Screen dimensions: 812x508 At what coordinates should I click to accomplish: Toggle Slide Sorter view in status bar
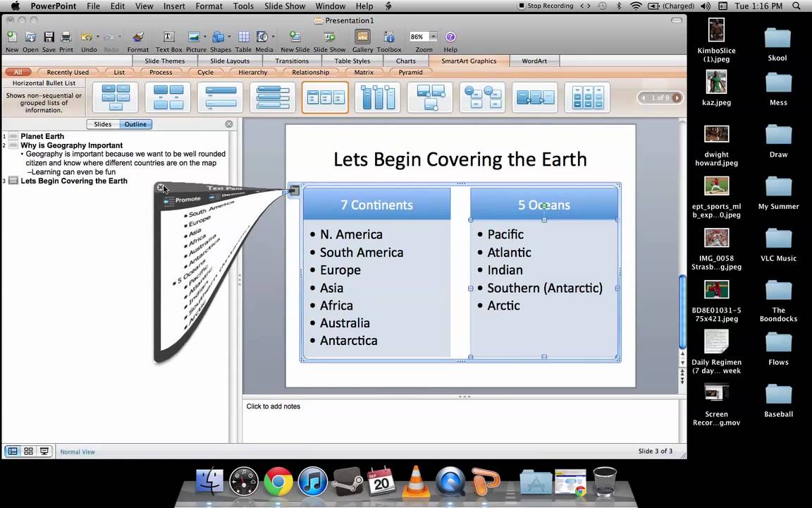point(28,452)
